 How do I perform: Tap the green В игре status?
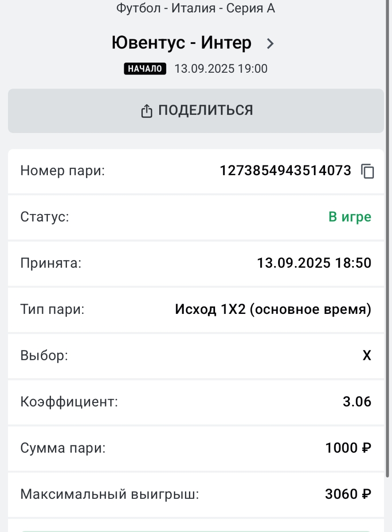coord(350,217)
